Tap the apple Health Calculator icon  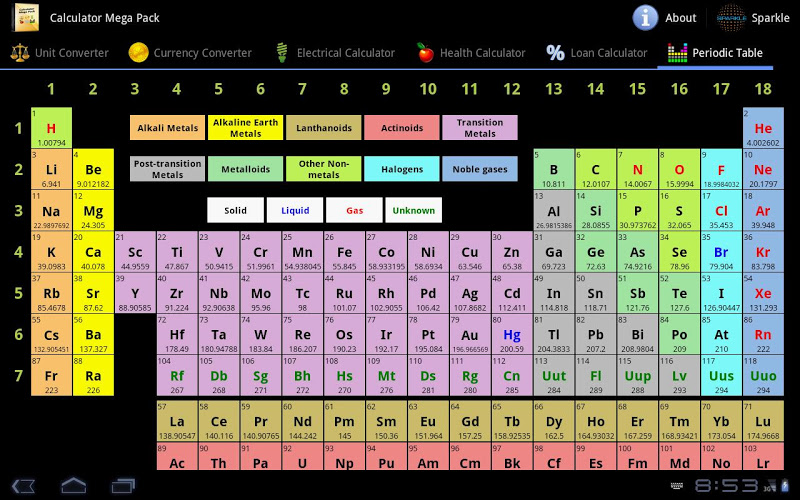pos(425,53)
